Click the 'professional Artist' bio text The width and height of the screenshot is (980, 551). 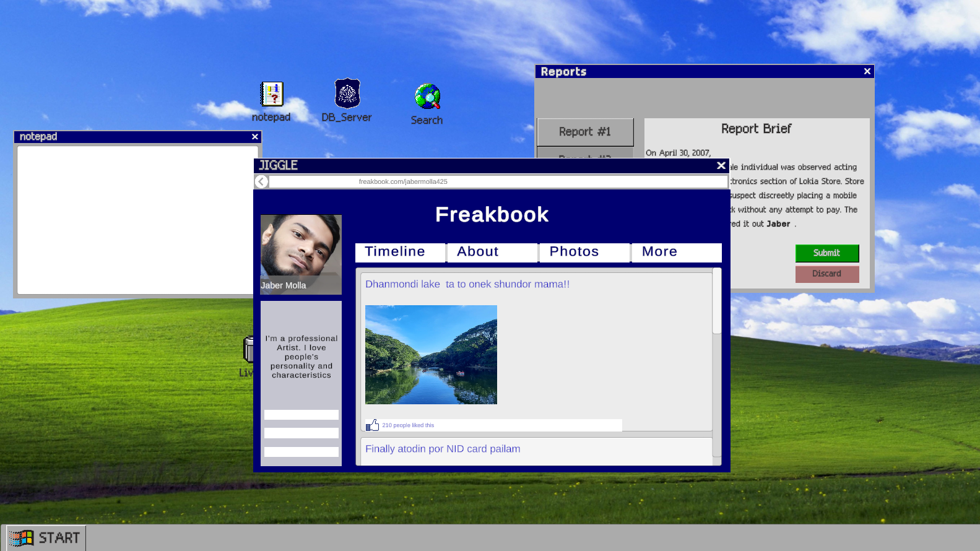(301, 357)
